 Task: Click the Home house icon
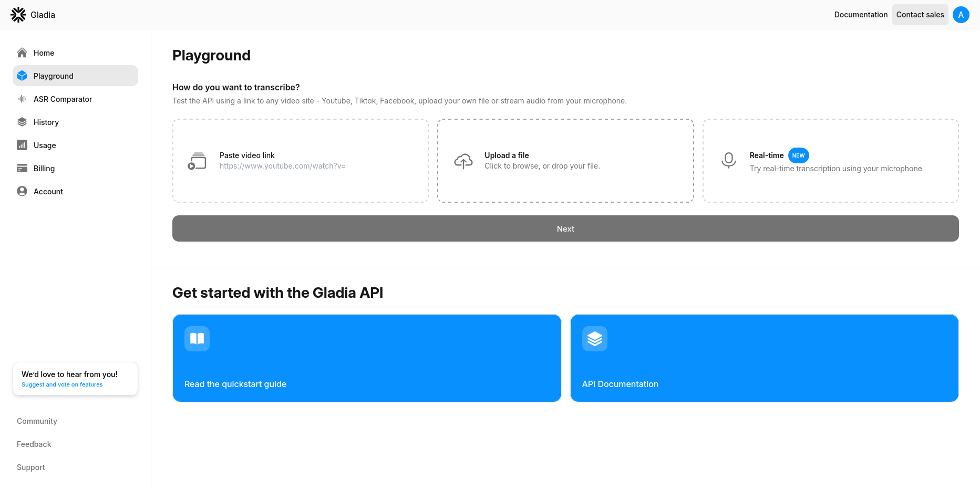22,53
